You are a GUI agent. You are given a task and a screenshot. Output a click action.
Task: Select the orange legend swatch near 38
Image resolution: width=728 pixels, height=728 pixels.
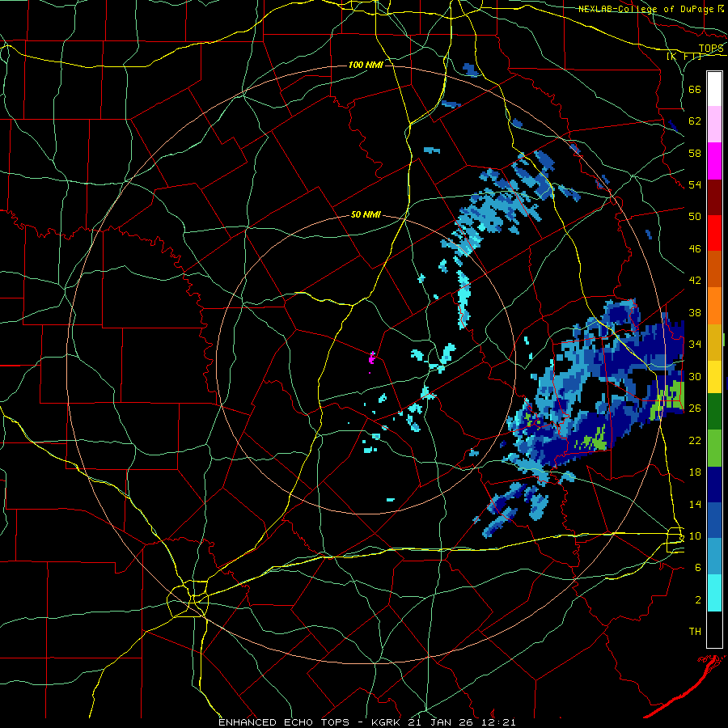[714, 305]
